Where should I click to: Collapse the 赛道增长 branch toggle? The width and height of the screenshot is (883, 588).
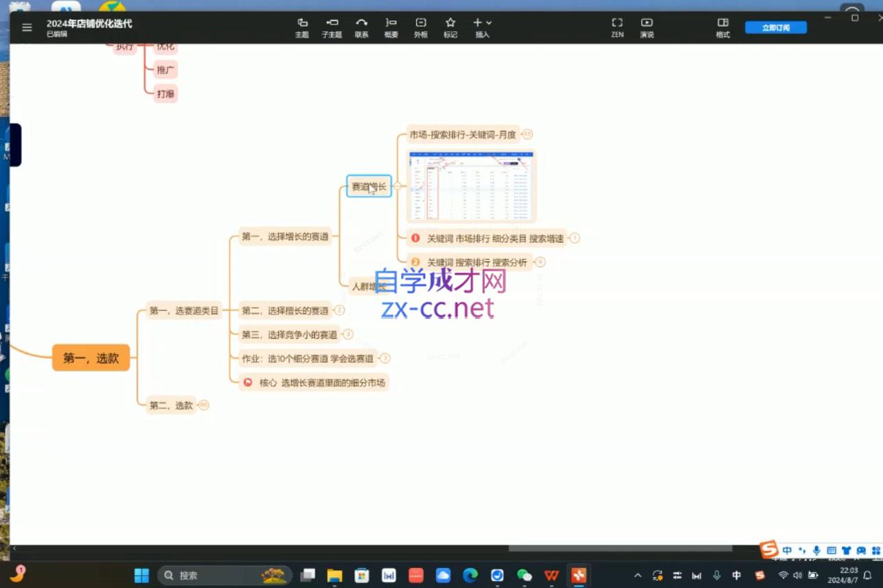397,186
